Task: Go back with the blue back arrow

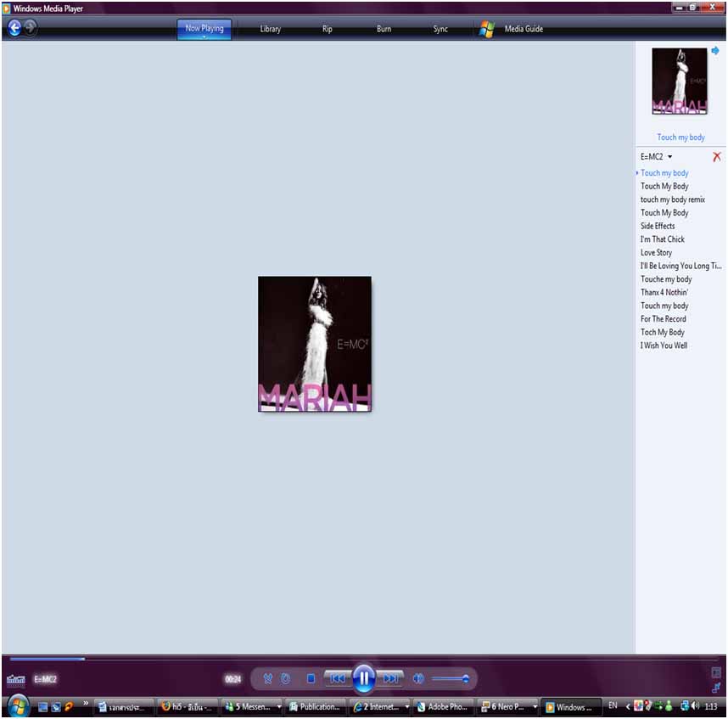Action: point(15,28)
